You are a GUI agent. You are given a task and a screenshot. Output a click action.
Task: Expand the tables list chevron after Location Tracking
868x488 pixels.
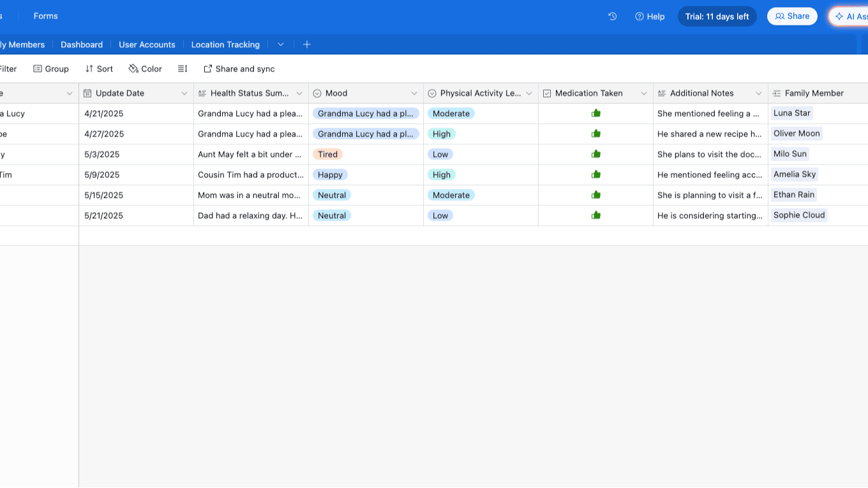(281, 45)
